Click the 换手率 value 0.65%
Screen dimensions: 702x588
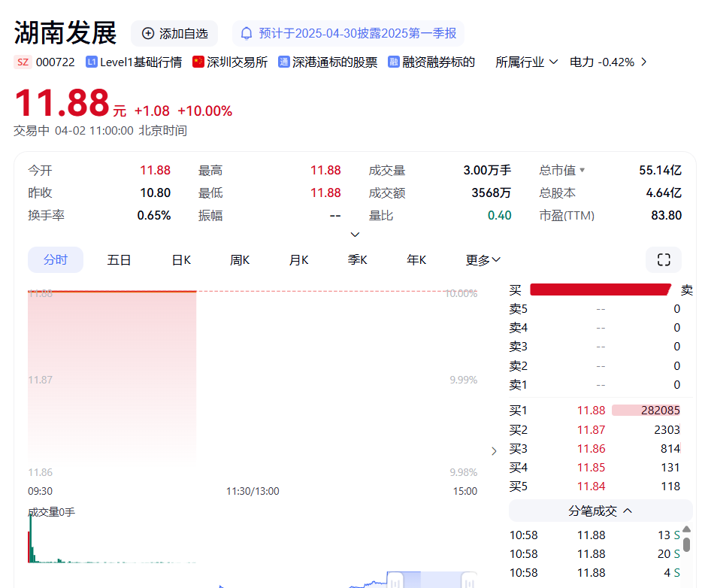154,215
